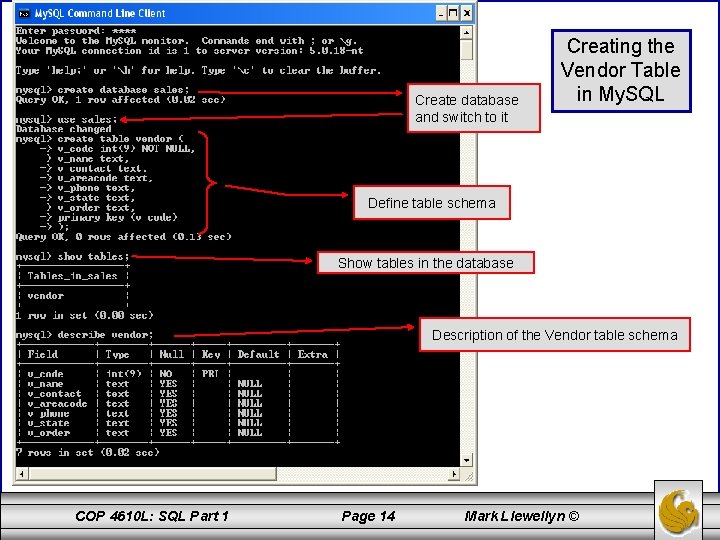Screen dimensions: 720x540
Task: Click the 'v_areacode' field cell
Action: (57, 404)
